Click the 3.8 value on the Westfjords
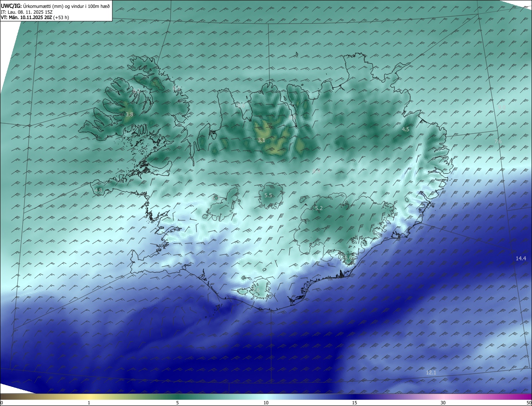This screenshot has height=406, width=532. point(129,114)
